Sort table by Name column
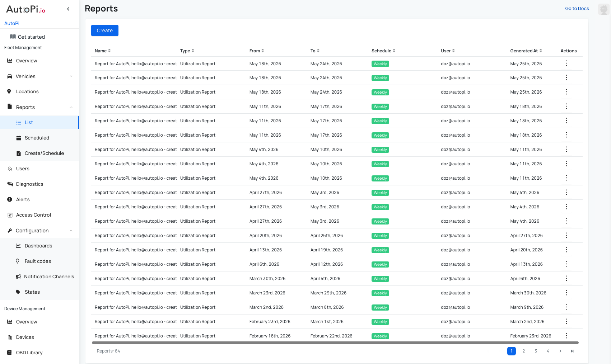Viewport: 611px width, 364px height. [x=103, y=51]
